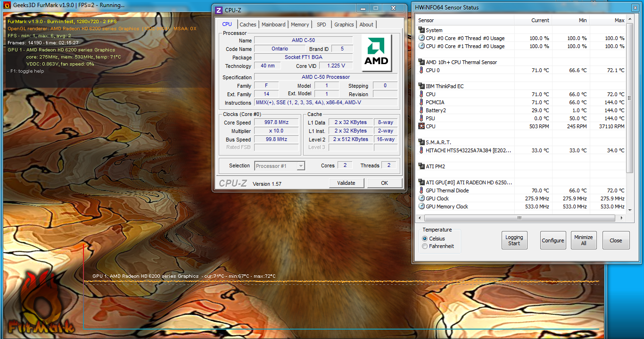Click the ATI GPU[#0] ATI RADEON chip icon
Viewport: 644px width, 339px height.
421,182
